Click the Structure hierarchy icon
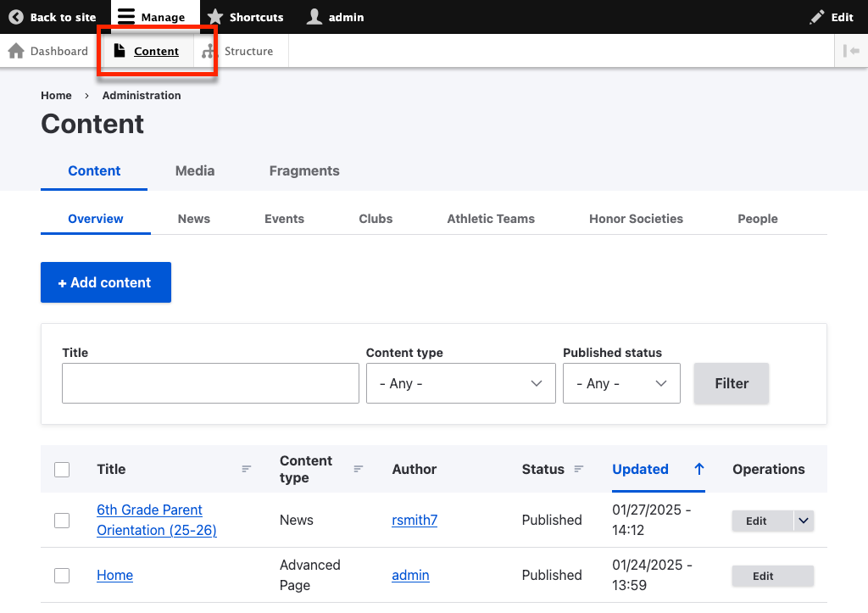Image resolution: width=868 pixels, height=613 pixels. click(x=208, y=51)
